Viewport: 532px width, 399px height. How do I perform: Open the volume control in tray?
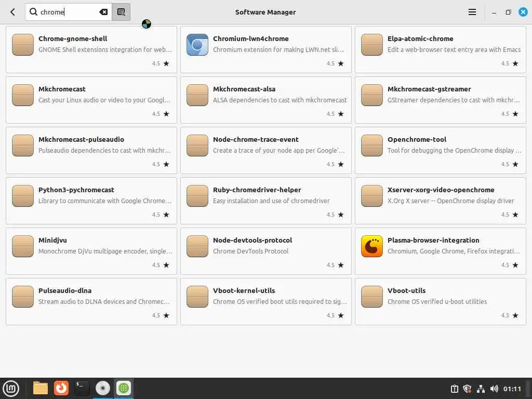pyautogui.click(x=494, y=389)
